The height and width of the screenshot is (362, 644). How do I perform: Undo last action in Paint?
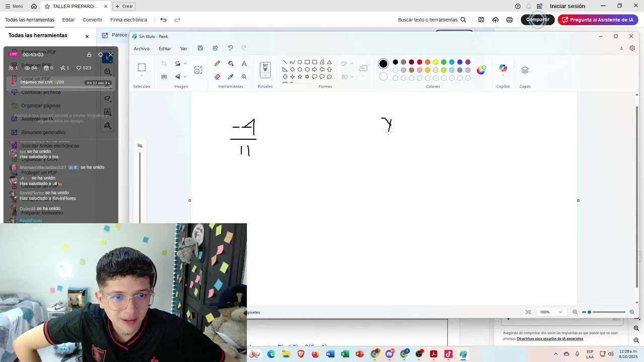tap(230, 48)
